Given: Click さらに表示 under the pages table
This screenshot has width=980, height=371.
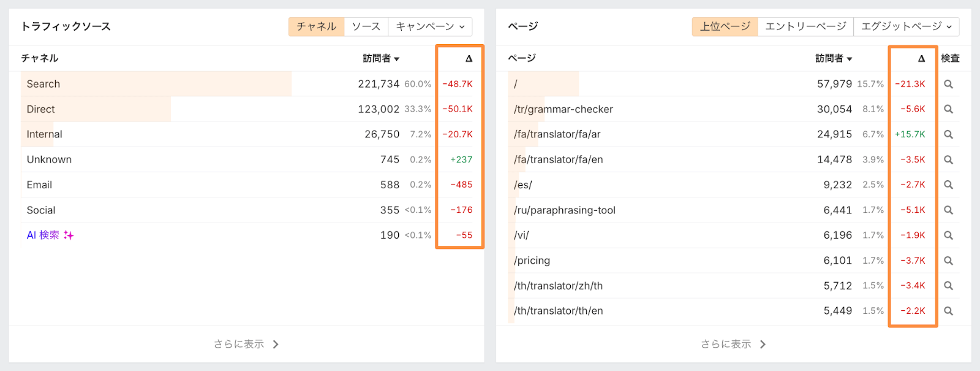Looking at the screenshot, I should pos(733,344).
